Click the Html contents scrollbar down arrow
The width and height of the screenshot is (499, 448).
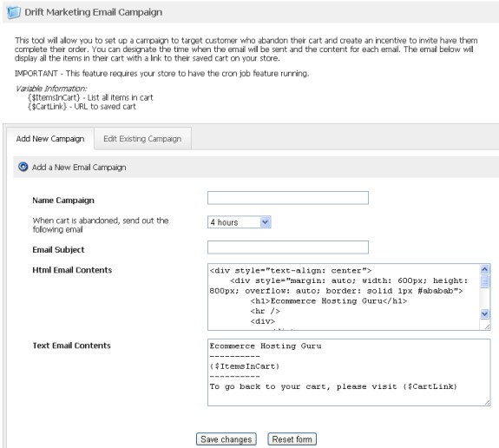484,314
